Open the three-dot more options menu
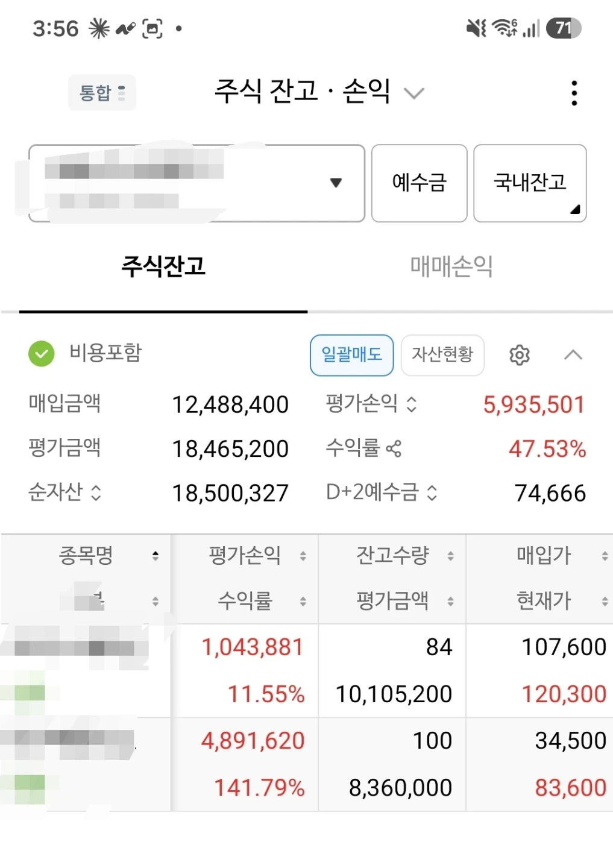This screenshot has height=868, width=613. pyautogui.click(x=574, y=93)
